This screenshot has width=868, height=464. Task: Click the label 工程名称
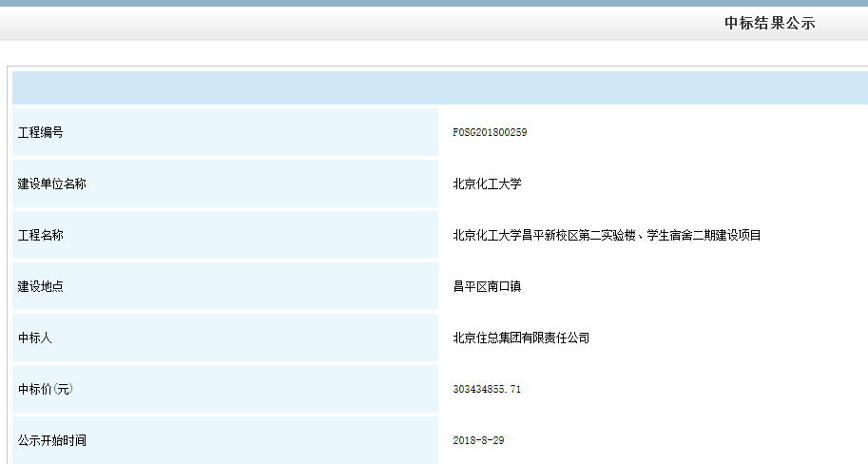[41, 235]
